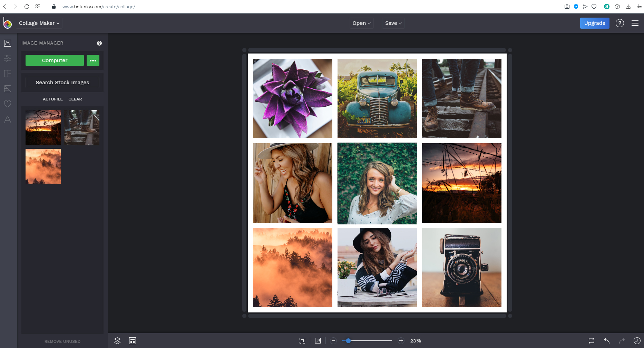The width and height of the screenshot is (644, 348).
Task: Click the redo arrow icon
Action: [x=622, y=341]
